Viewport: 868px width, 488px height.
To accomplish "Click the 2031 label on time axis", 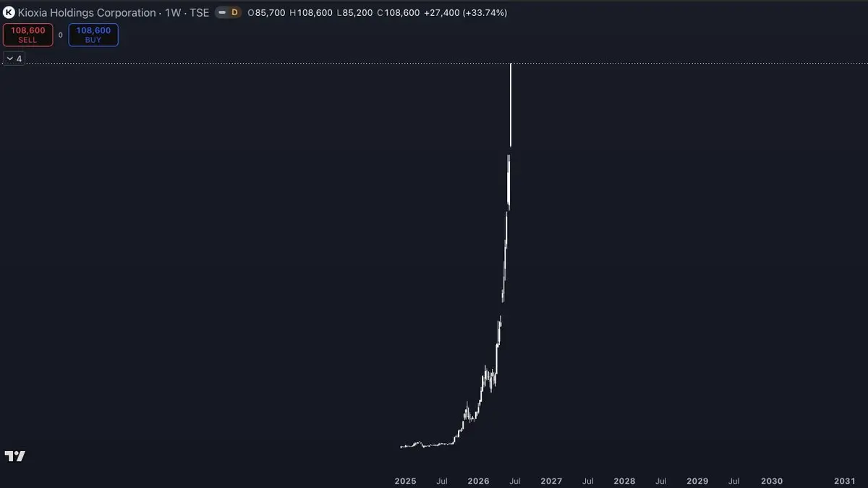I will (x=845, y=481).
